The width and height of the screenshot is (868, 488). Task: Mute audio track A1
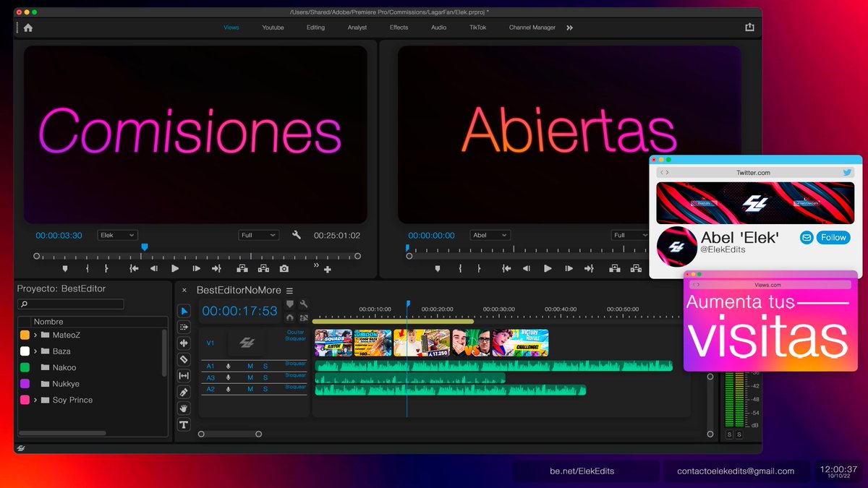click(250, 367)
